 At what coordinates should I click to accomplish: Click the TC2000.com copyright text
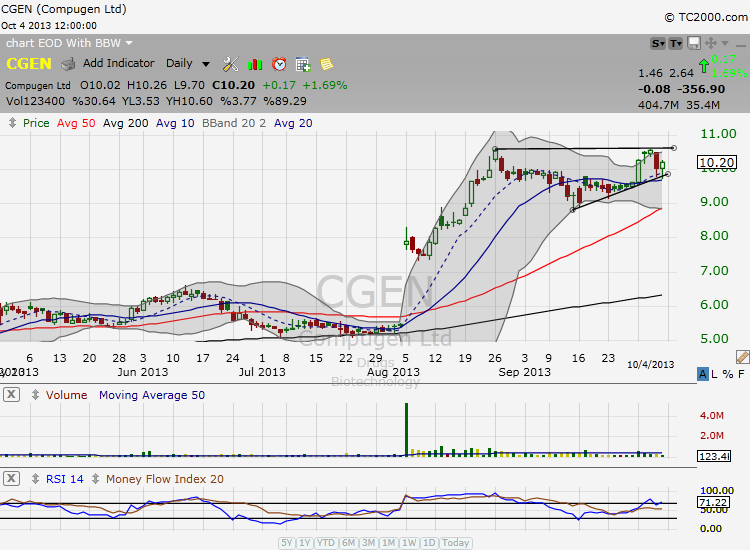pos(706,17)
